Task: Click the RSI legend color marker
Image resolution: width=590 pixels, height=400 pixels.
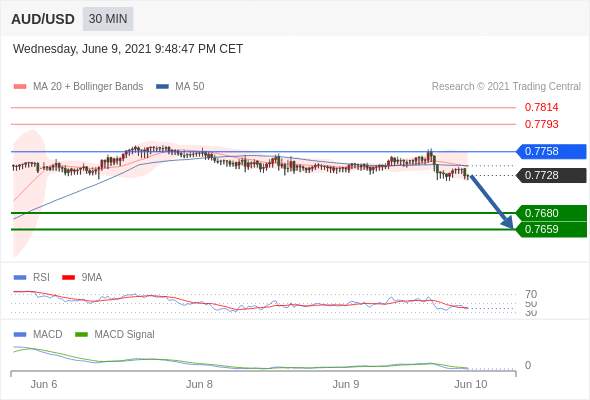Action: pos(20,278)
